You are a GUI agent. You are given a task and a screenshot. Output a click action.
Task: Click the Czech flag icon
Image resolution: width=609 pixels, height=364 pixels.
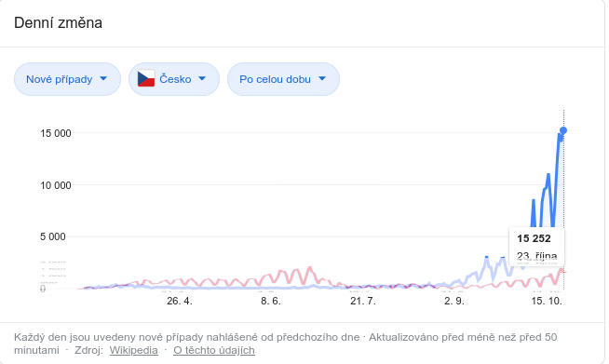pyautogui.click(x=146, y=79)
